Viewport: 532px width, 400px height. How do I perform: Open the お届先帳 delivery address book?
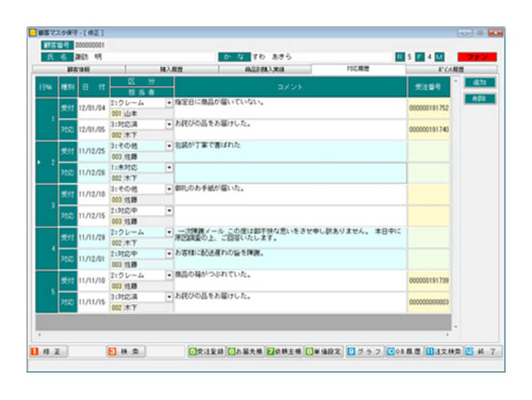tap(245, 351)
